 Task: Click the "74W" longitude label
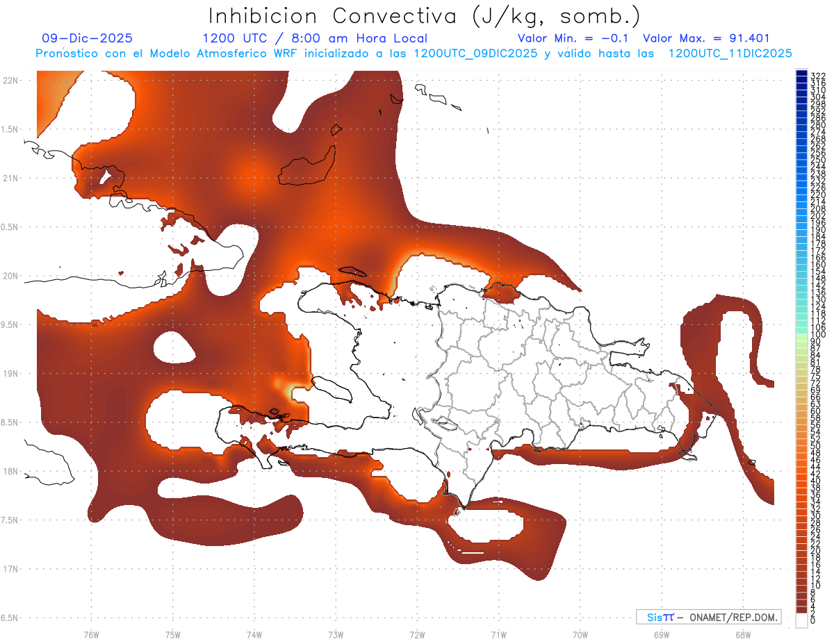[x=254, y=634]
